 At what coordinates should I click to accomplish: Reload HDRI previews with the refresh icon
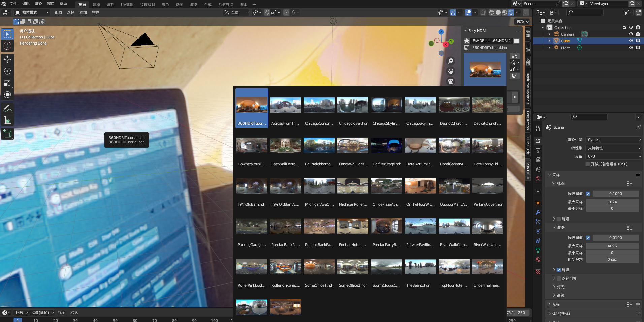click(514, 56)
